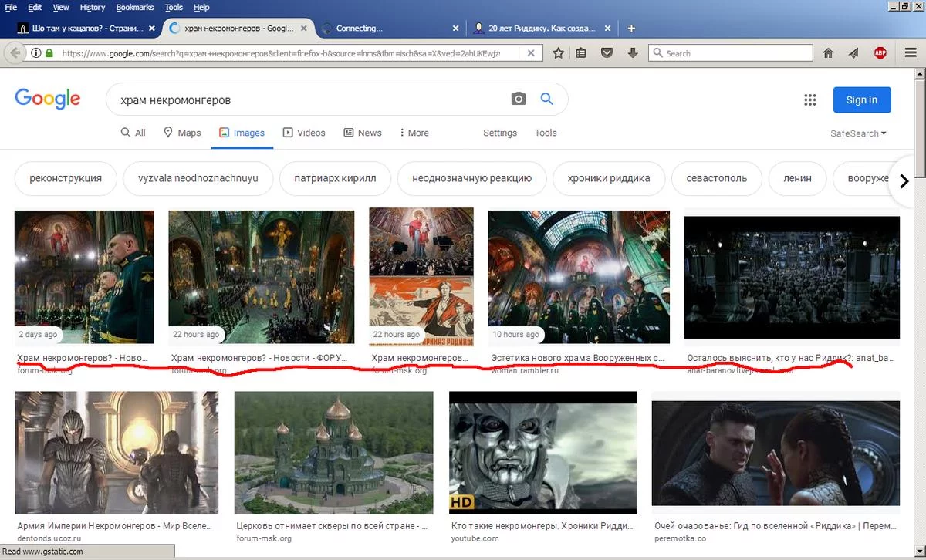The height and width of the screenshot is (560, 926).
Task: Expand the More search options
Action: (x=414, y=133)
